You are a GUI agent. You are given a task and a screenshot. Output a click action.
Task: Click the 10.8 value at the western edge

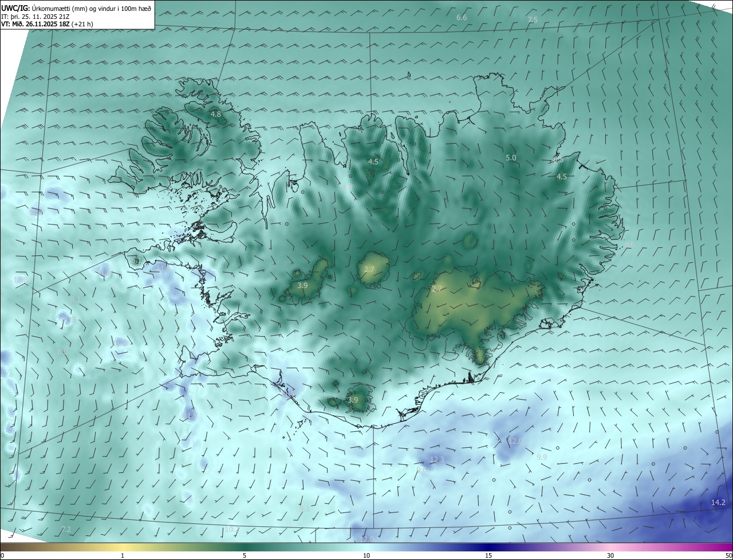click(x=21, y=279)
